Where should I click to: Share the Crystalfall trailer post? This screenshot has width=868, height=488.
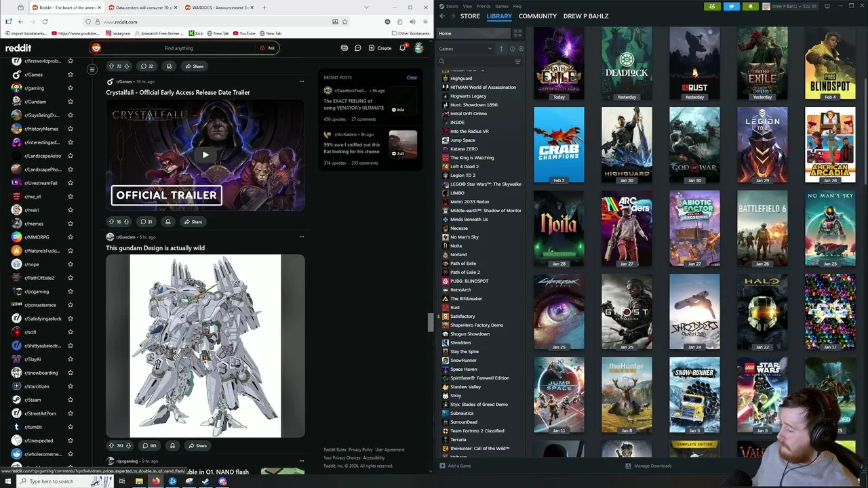pos(193,222)
